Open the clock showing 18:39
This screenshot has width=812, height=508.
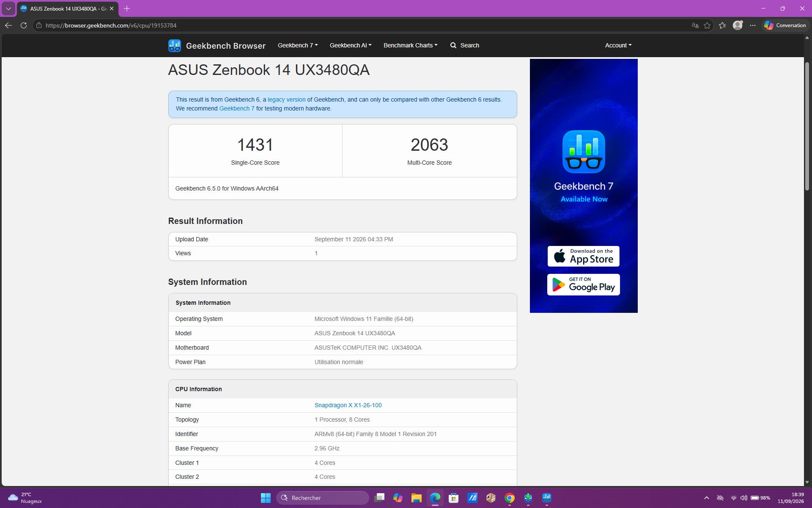point(791,498)
